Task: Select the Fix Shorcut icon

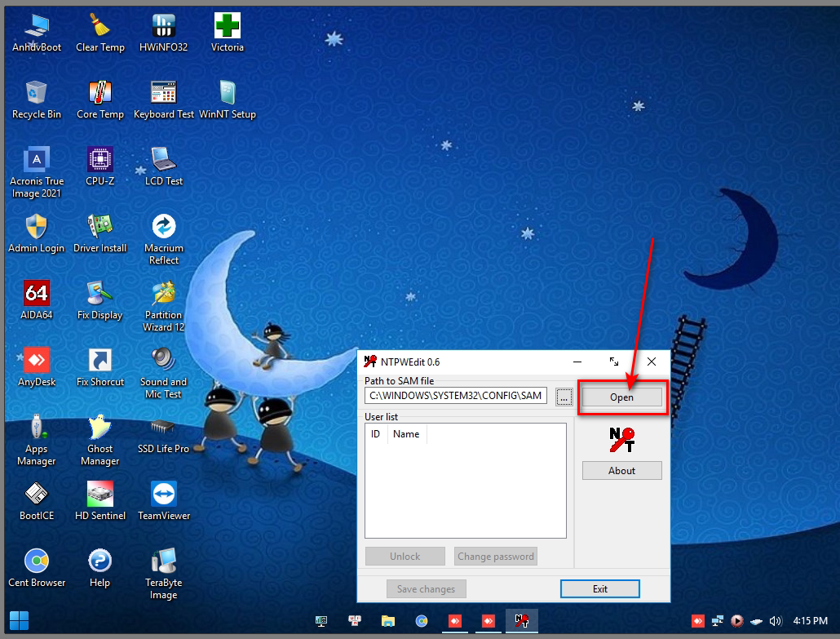Action: (100, 367)
